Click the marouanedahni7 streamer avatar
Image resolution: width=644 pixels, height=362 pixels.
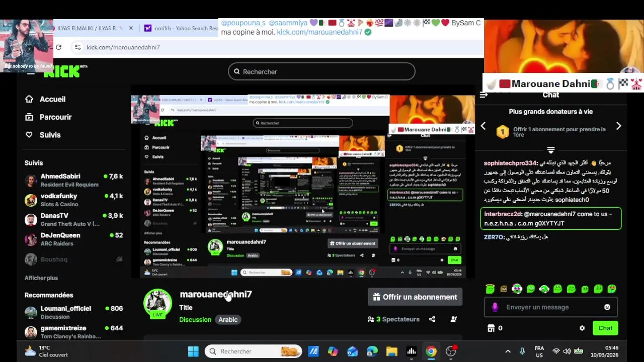[x=157, y=303]
